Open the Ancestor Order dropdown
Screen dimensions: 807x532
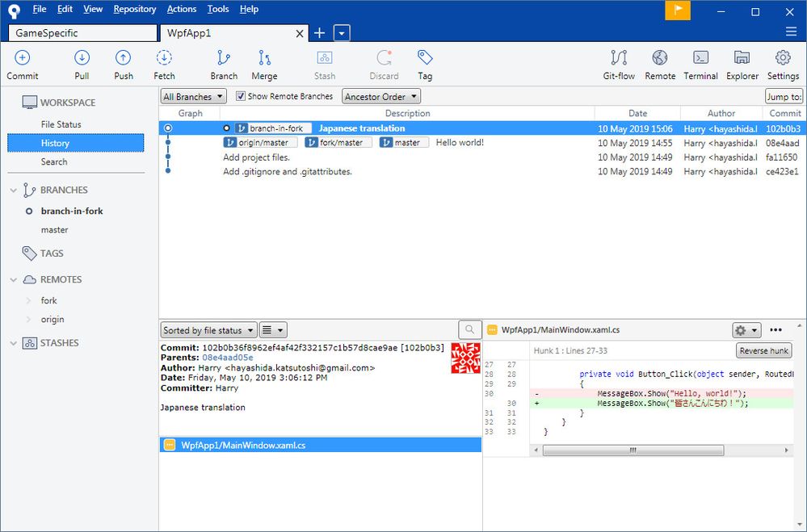[x=381, y=97]
